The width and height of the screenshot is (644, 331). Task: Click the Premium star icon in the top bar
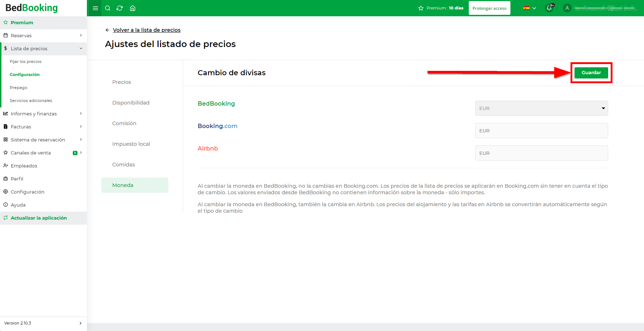click(421, 8)
